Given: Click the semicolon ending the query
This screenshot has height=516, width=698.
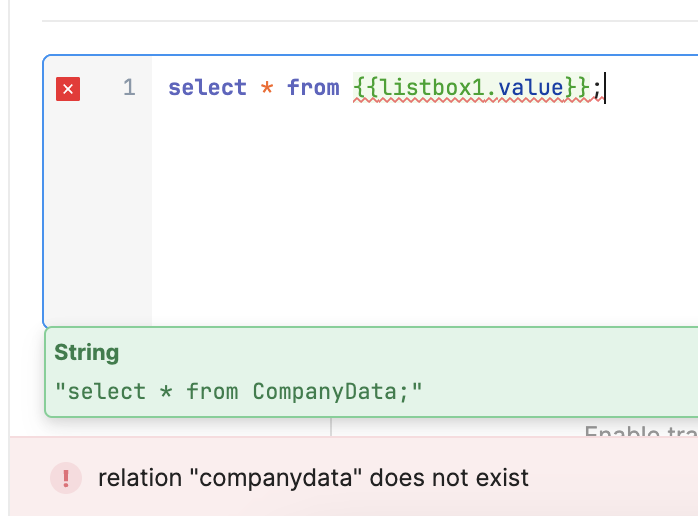Looking at the screenshot, I should coord(597,88).
